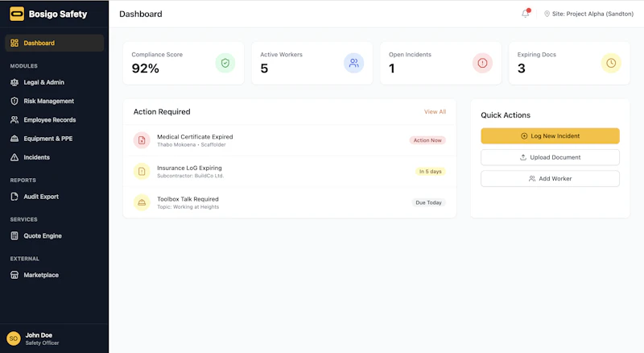Click the View All link
This screenshot has width=644, height=353.
pos(435,111)
